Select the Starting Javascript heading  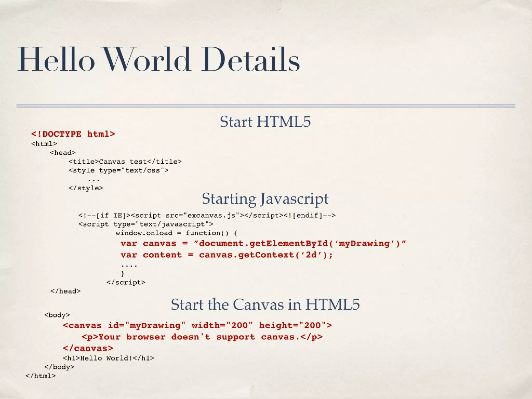[265, 199]
